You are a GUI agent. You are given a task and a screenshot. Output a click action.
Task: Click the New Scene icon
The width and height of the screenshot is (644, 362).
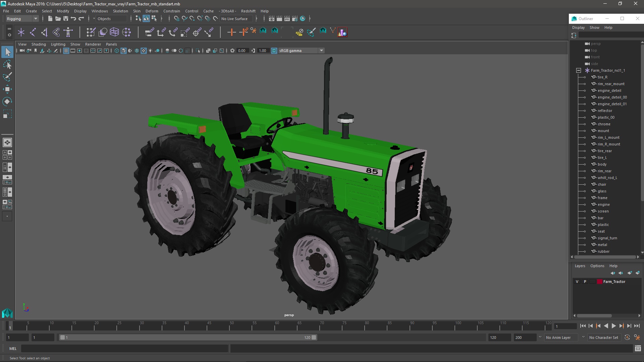coord(50,19)
